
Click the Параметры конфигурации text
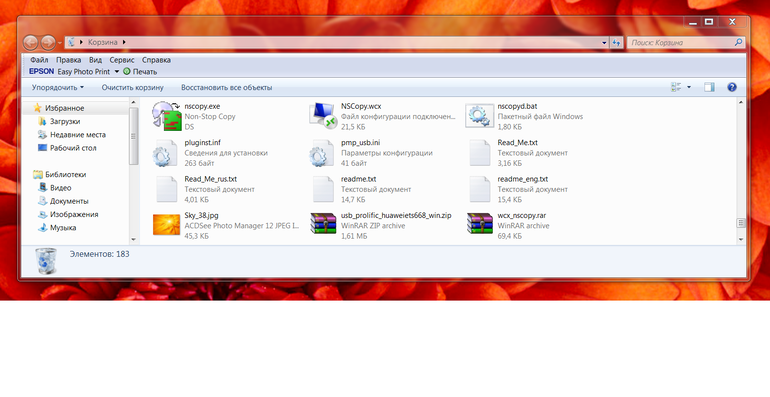[x=386, y=153]
